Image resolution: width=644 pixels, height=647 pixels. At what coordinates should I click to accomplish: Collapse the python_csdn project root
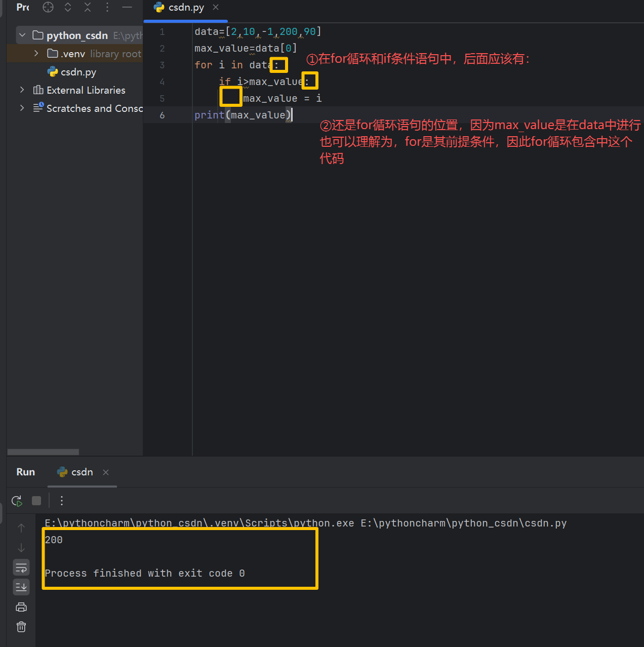pos(22,35)
